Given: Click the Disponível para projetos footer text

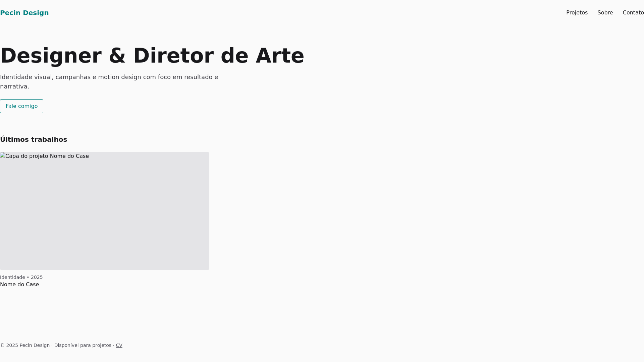Looking at the screenshot, I should pyautogui.click(x=83, y=345).
